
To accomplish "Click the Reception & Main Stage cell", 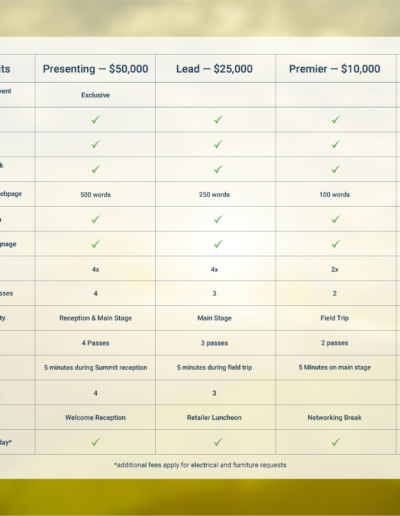I will tap(95, 318).
